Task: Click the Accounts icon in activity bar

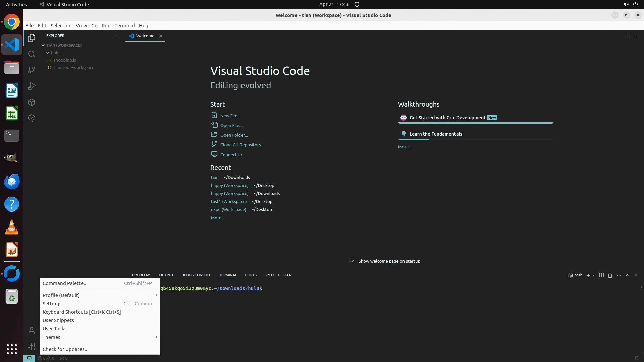Action: point(32,331)
